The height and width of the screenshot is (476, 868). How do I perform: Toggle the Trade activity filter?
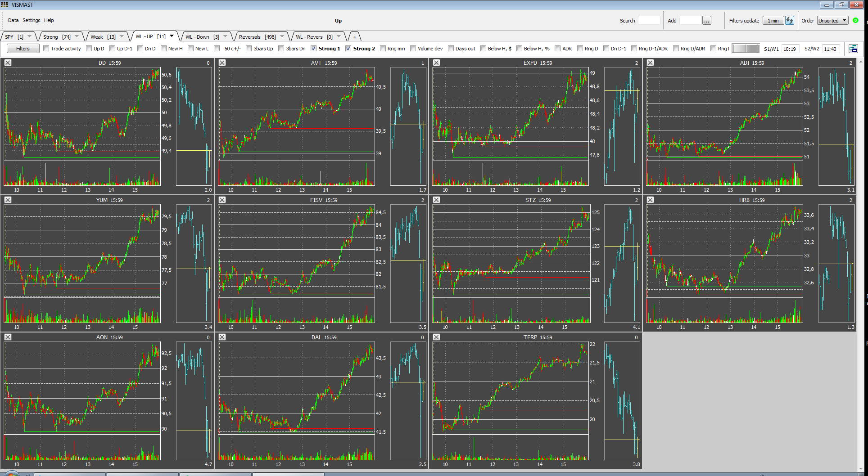(x=46, y=49)
